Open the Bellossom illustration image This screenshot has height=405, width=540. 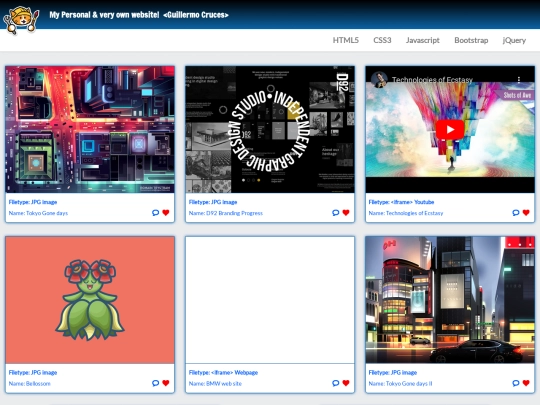[x=90, y=300]
